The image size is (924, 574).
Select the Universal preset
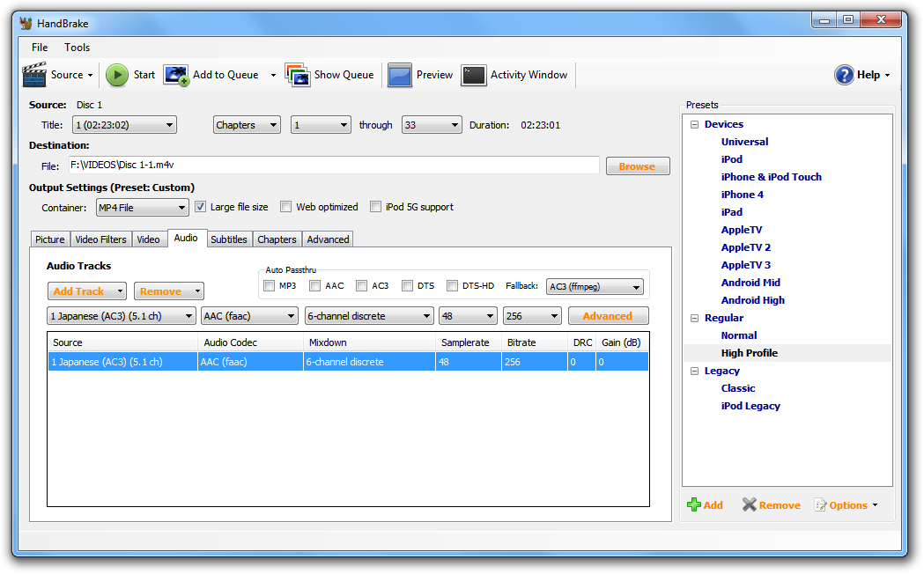pyautogui.click(x=744, y=141)
